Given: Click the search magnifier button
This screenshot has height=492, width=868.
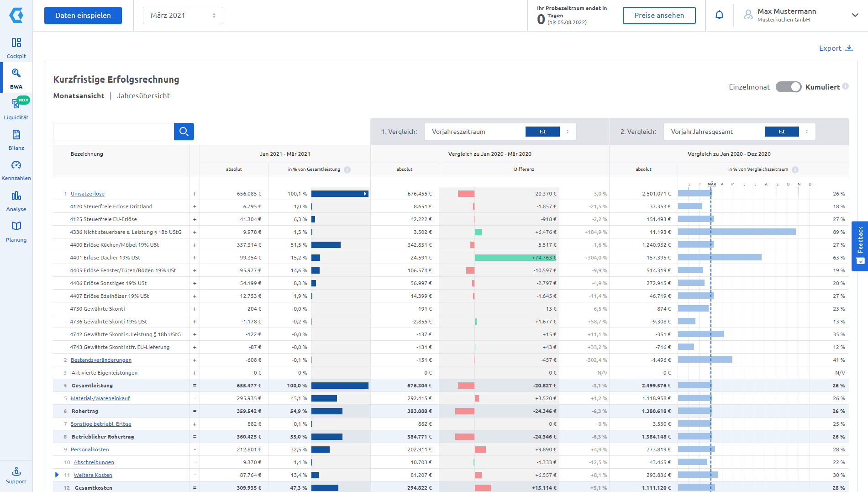Looking at the screenshot, I should [x=184, y=132].
